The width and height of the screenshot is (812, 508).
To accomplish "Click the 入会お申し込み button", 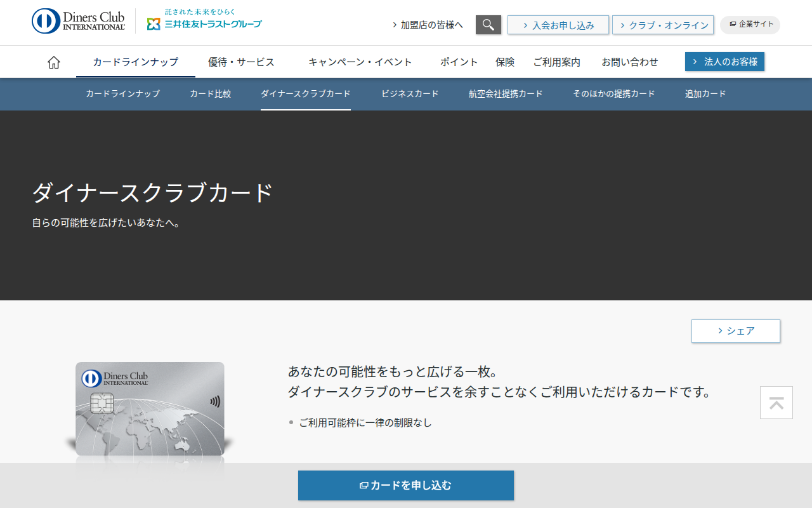I will [x=558, y=25].
